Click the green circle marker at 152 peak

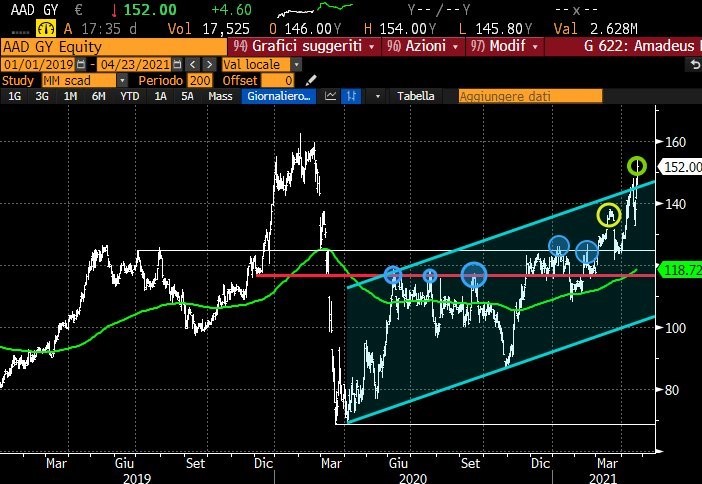(637, 165)
